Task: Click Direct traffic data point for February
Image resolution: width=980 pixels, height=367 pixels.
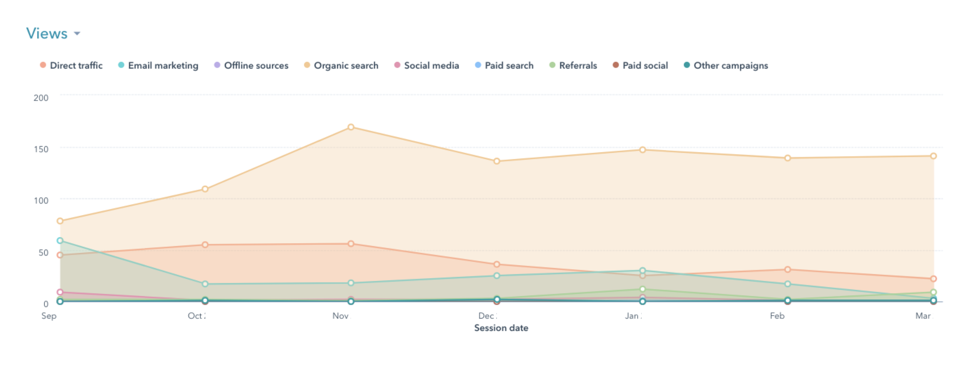Action: tap(788, 269)
